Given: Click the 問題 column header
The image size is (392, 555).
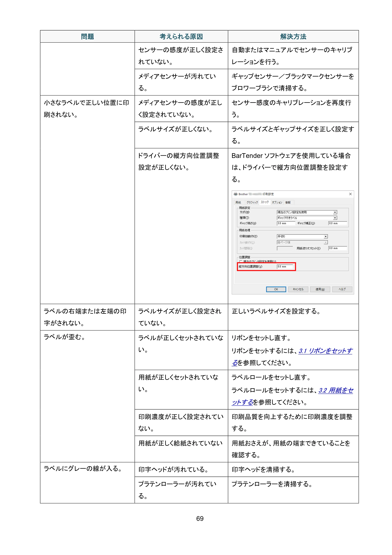Looking at the screenshot, I should click(x=87, y=36).
